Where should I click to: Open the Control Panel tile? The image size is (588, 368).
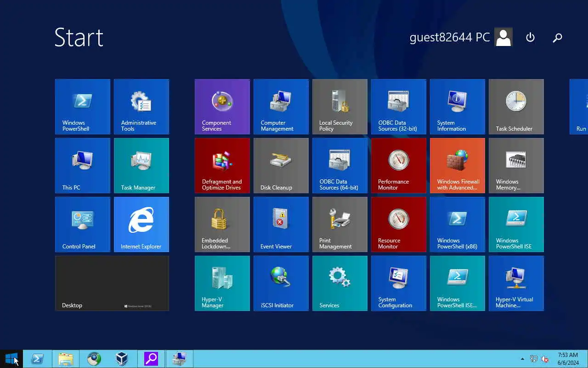pos(83,224)
